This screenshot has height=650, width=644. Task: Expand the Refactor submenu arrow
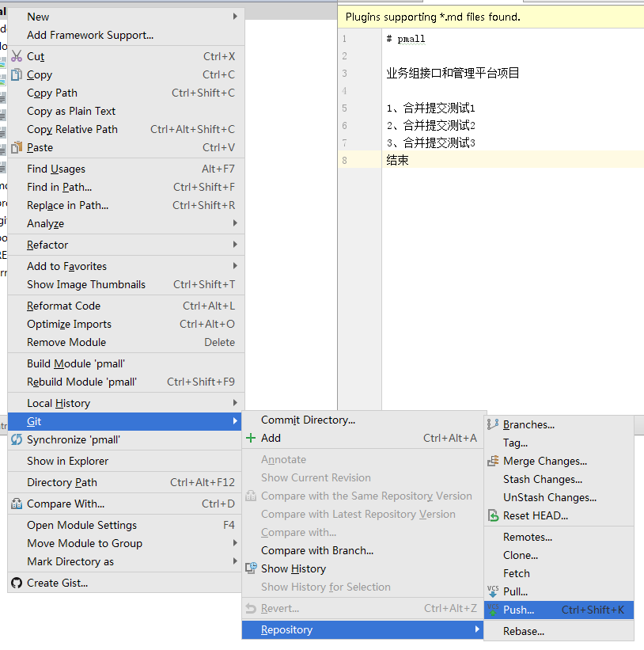click(235, 245)
